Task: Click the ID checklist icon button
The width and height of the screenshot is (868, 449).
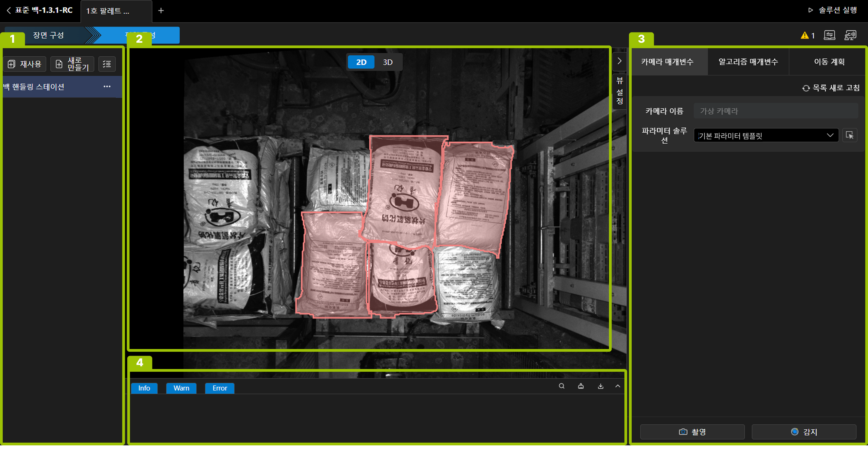Action: tap(107, 64)
